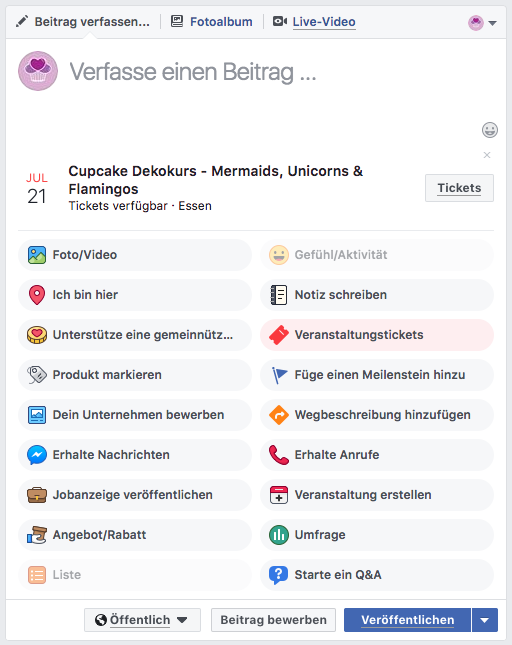512x645 pixels.
Task: Click the briefcase Jobanzeige icon
Action: tap(37, 495)
